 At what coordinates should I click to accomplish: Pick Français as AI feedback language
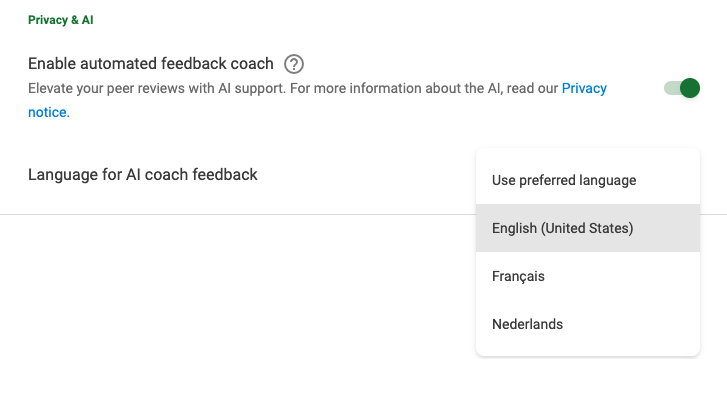coord(588,276)
